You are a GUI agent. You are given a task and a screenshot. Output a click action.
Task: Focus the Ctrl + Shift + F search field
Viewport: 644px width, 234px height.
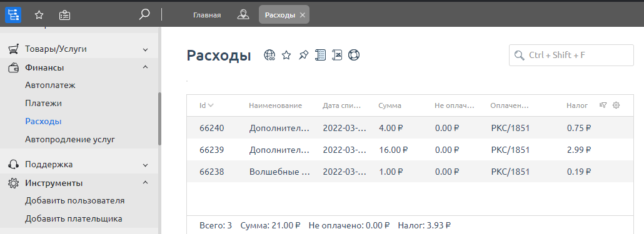click(x=571, y=55)
